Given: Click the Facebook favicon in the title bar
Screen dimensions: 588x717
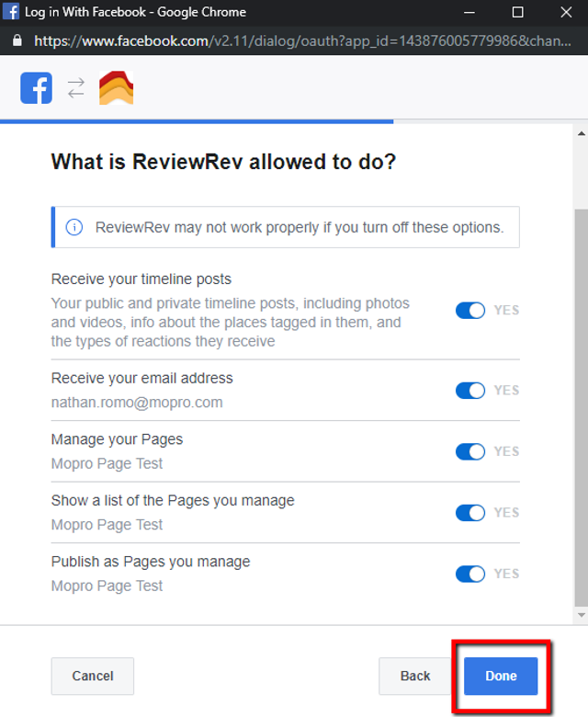Looking at the screenshot, I should 11,11.
